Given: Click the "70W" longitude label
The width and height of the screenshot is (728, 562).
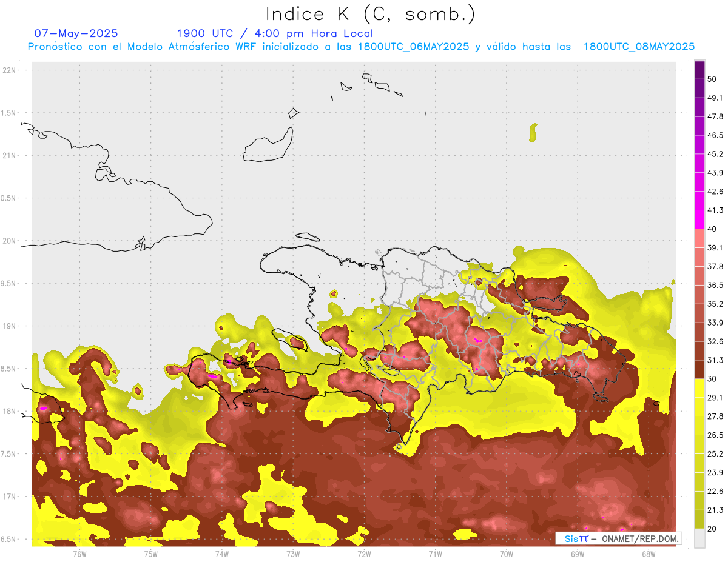Looking at the screenshot, I should 506,554.
